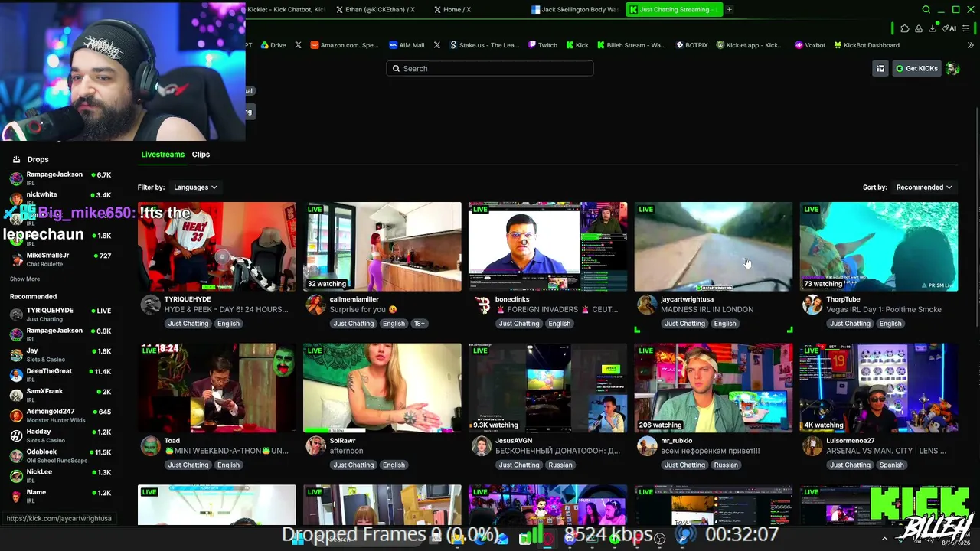Switch to the Clips tab
This screenshot has height=551, width=980.
point(201,155)
